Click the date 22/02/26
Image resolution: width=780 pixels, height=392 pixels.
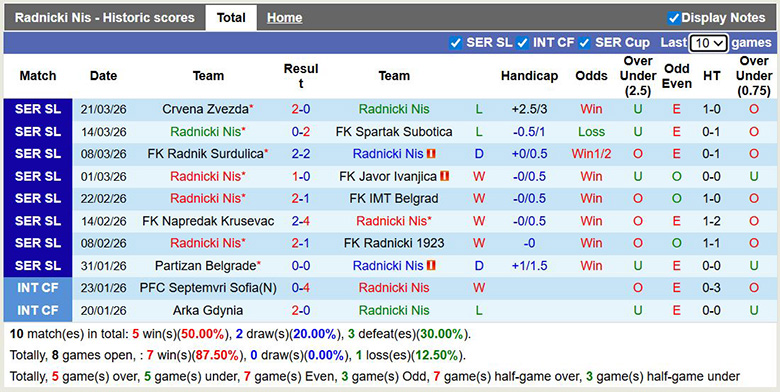103,198
